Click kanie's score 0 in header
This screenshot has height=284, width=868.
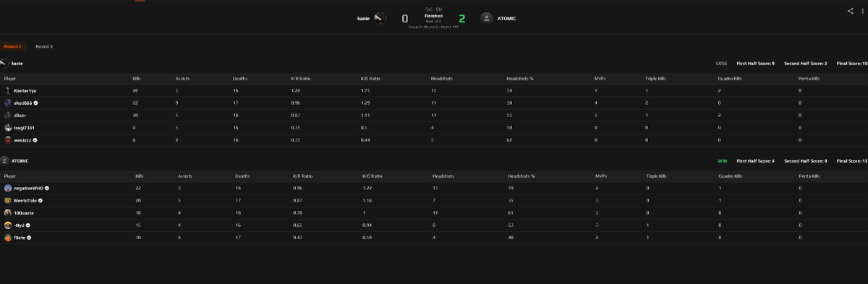[405, 18]
